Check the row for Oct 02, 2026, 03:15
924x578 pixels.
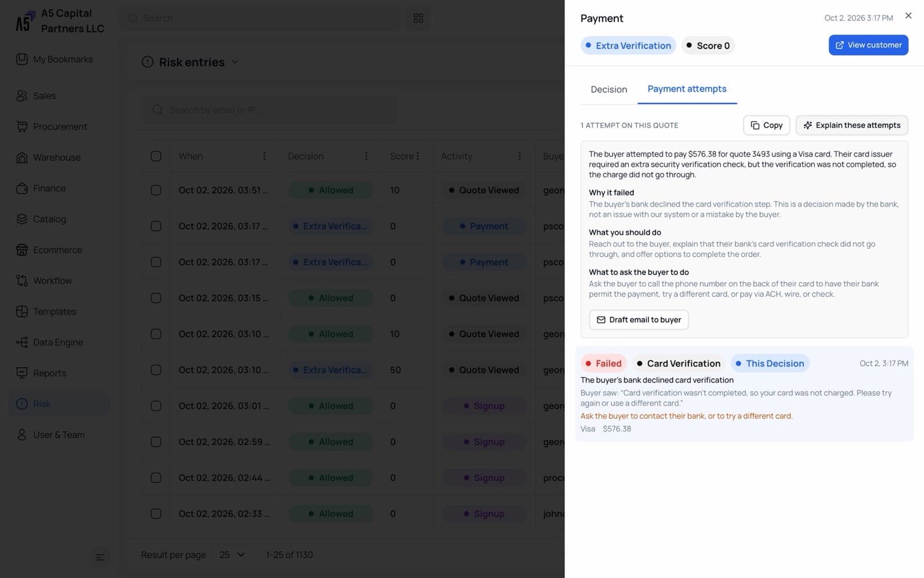[x=156, y=298]
